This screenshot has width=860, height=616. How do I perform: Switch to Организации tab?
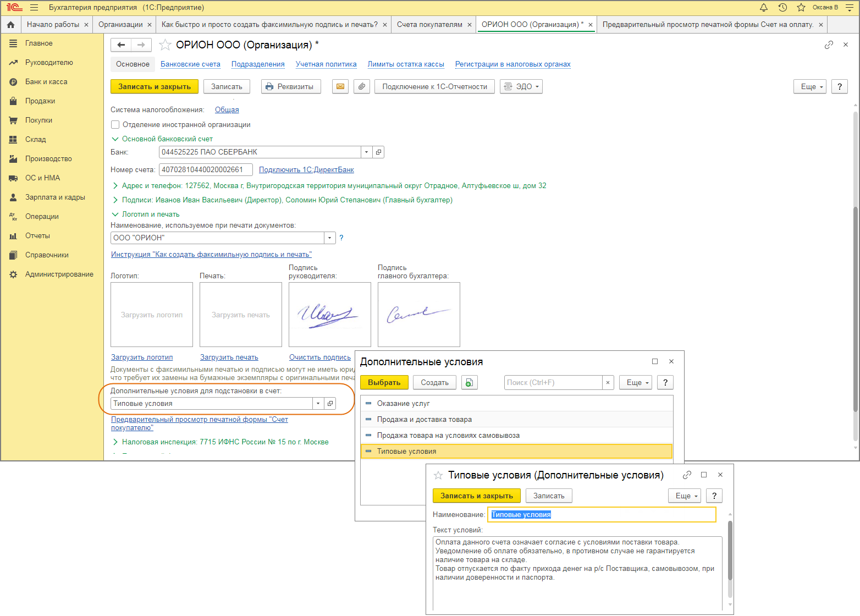tap(120, 25)
